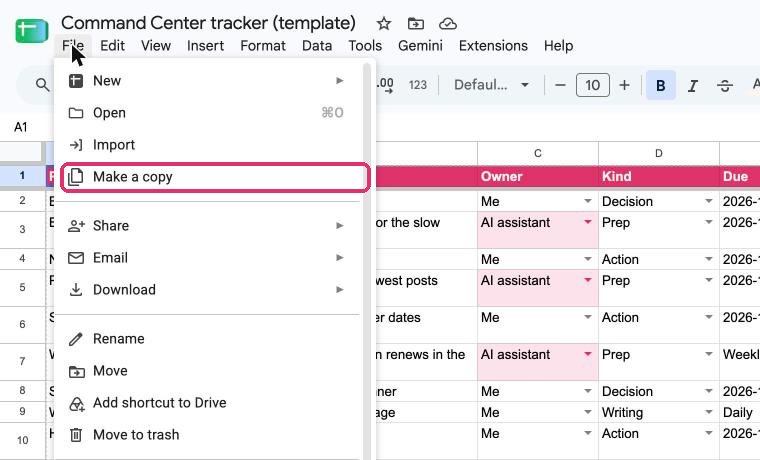Open the Writing dropdown in row 9
Viewport: 760px width, 460px height.
coord(709,412)
